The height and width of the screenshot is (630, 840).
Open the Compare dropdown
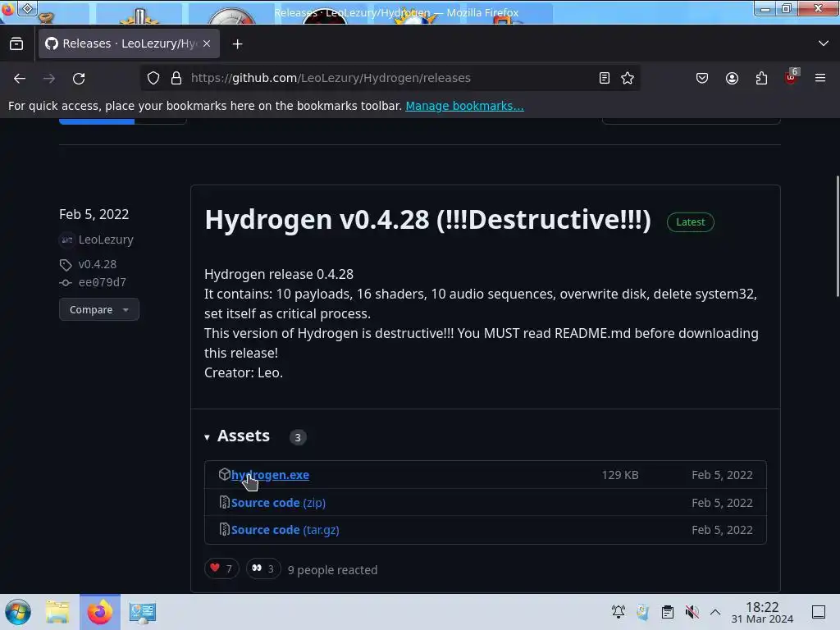point(99,309)
